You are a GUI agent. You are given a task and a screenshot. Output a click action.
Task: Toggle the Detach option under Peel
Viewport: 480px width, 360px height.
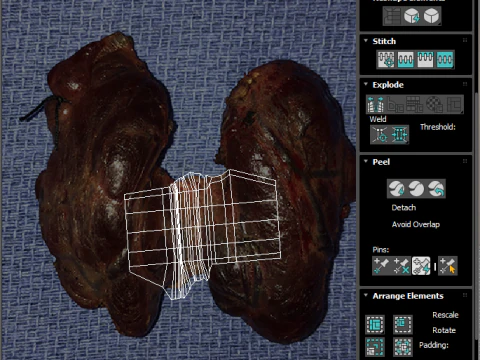coord(404,208)
